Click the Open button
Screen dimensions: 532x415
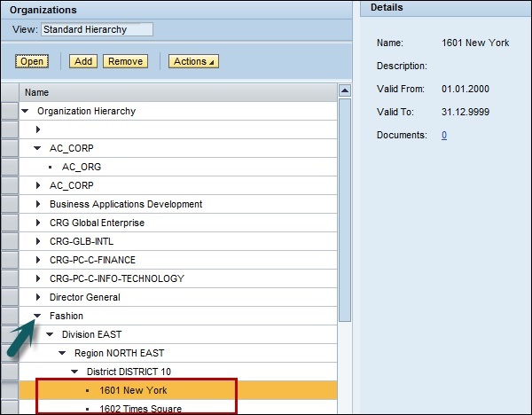pyautogui.click(x=33, y=61)
